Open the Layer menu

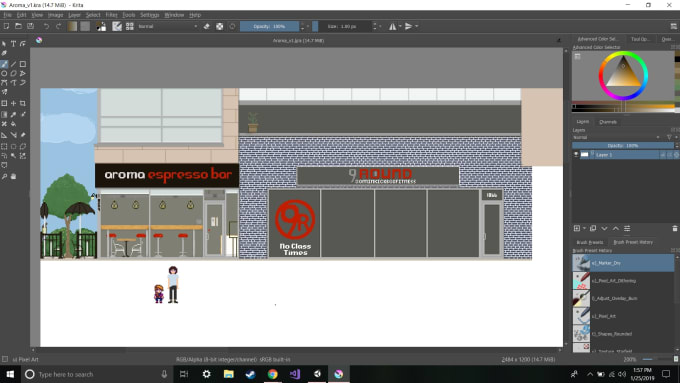[74, 15]
